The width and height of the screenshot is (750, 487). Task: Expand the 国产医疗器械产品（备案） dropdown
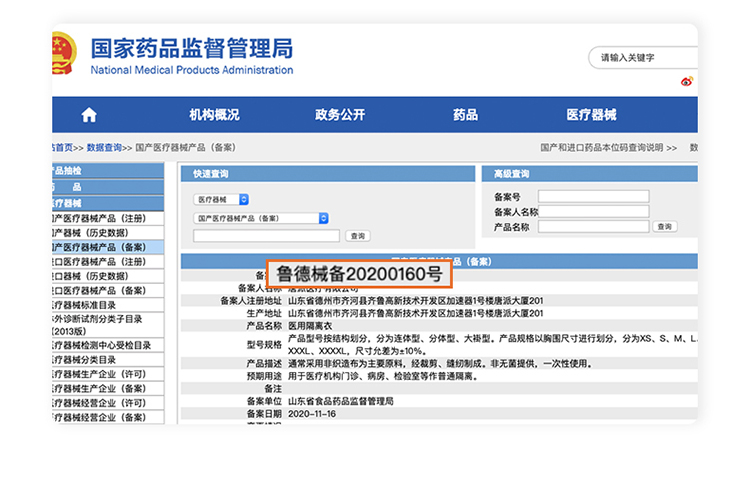(x=261, y=218)
